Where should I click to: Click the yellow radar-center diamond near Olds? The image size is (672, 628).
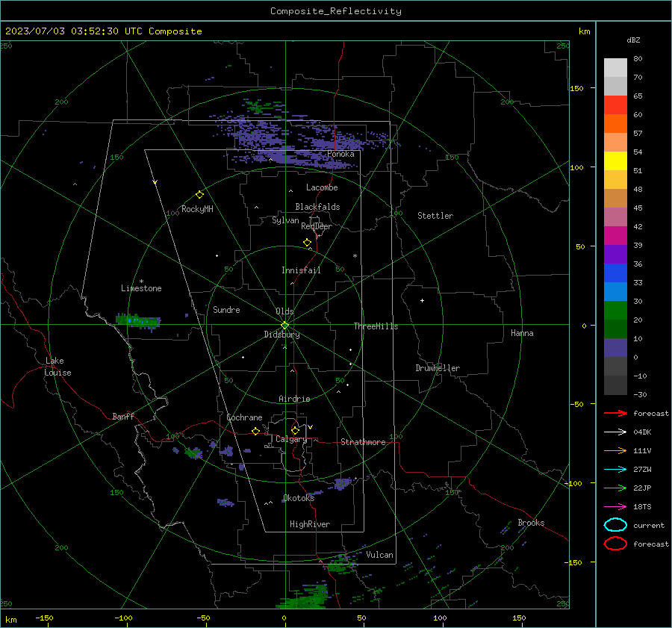click(x=284, y=326)
